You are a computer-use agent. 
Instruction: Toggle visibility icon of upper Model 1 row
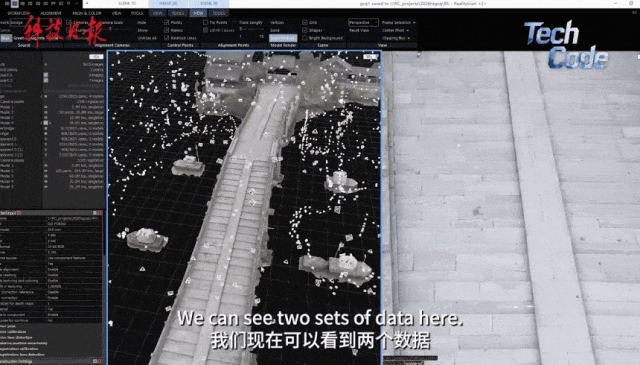[x=46, y=107]
